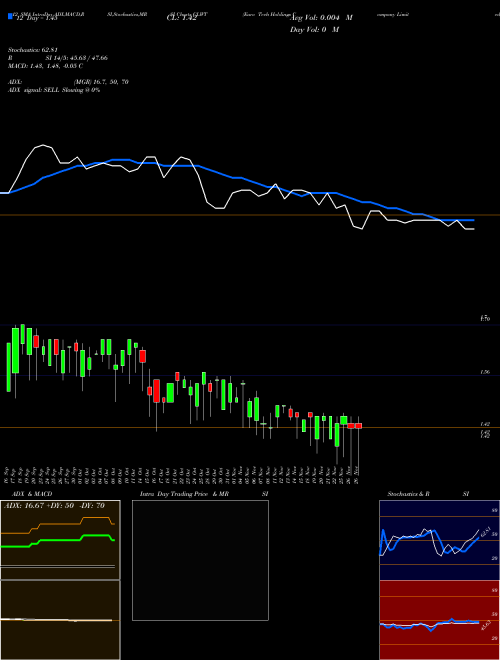Click the 'CL: 1.42' closing price label

pos(181,19)
